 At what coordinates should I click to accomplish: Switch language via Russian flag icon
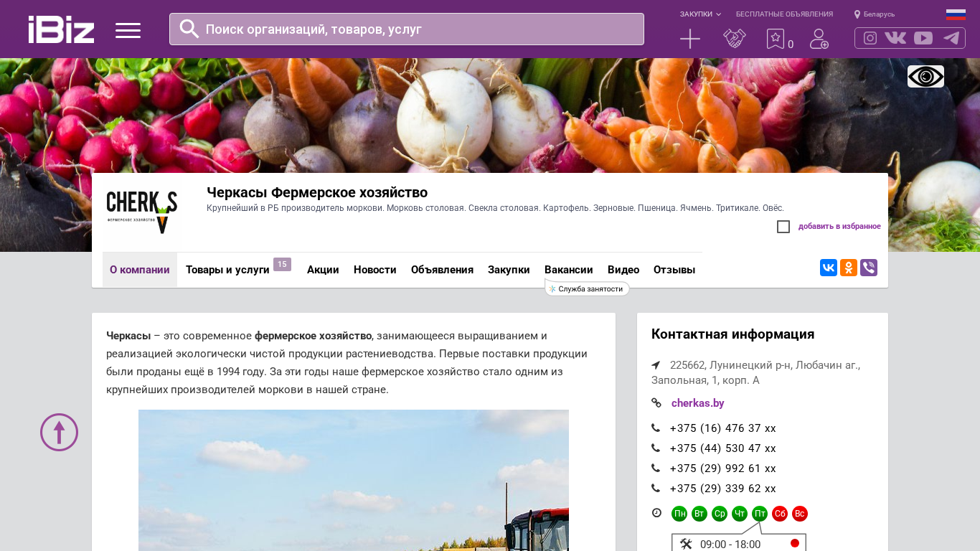[x=956, y=14]
